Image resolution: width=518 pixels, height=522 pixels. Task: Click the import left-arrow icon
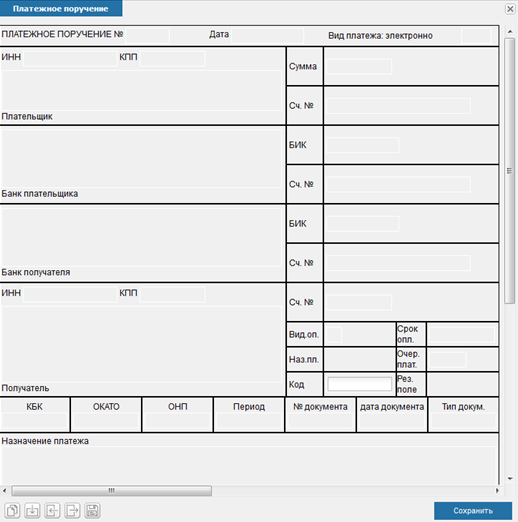click(52, 510)
